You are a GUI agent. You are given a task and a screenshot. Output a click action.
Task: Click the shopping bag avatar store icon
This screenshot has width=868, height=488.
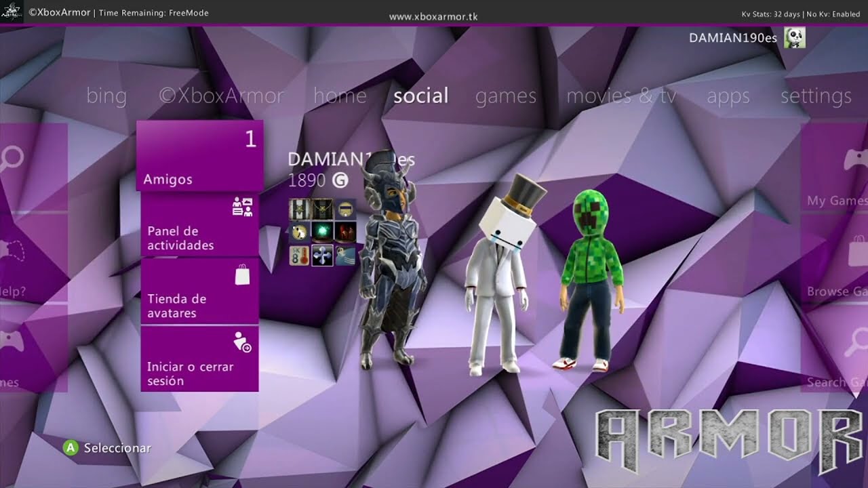point(242,274)
